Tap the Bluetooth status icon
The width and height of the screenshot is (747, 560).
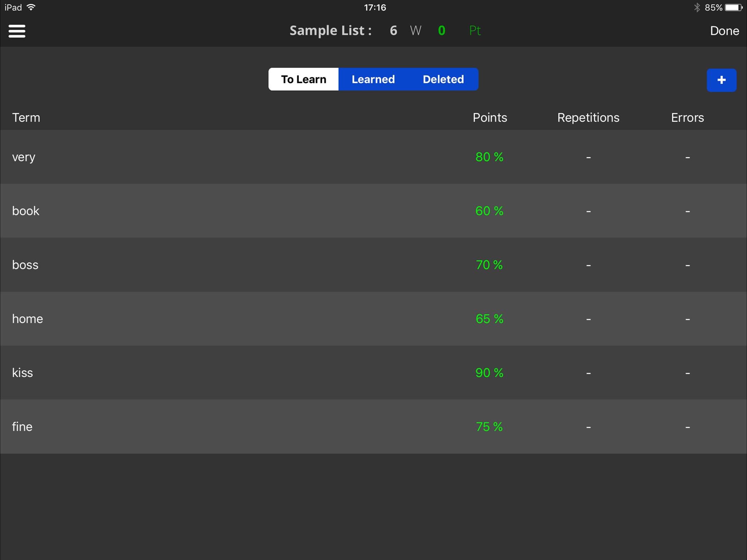click(x=697, y=8)
